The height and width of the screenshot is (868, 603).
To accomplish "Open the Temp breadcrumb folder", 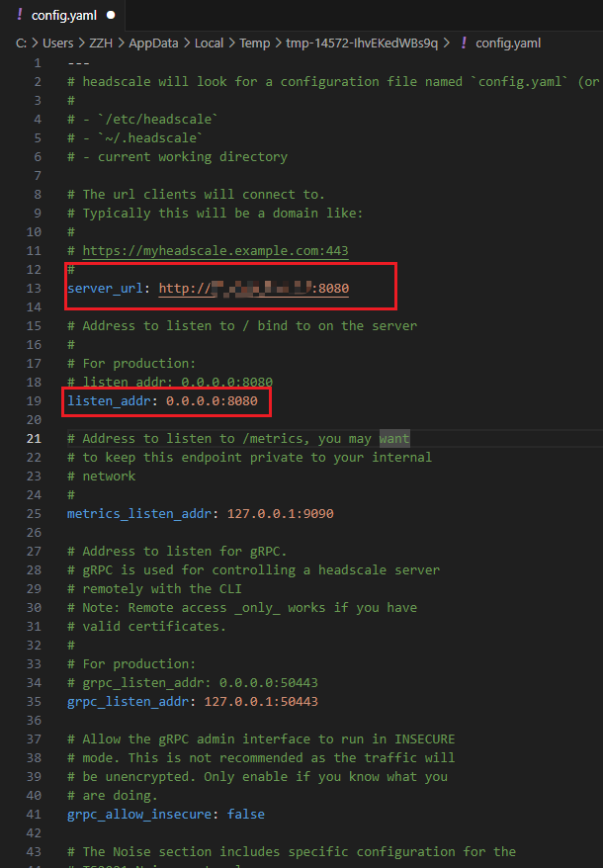I will [x=254, y=43].
